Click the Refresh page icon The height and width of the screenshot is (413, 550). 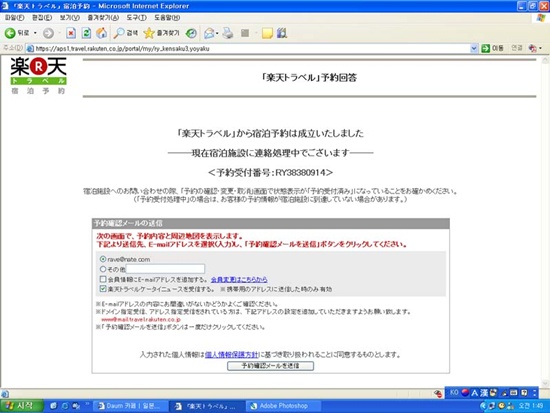[x=86, y=33]
